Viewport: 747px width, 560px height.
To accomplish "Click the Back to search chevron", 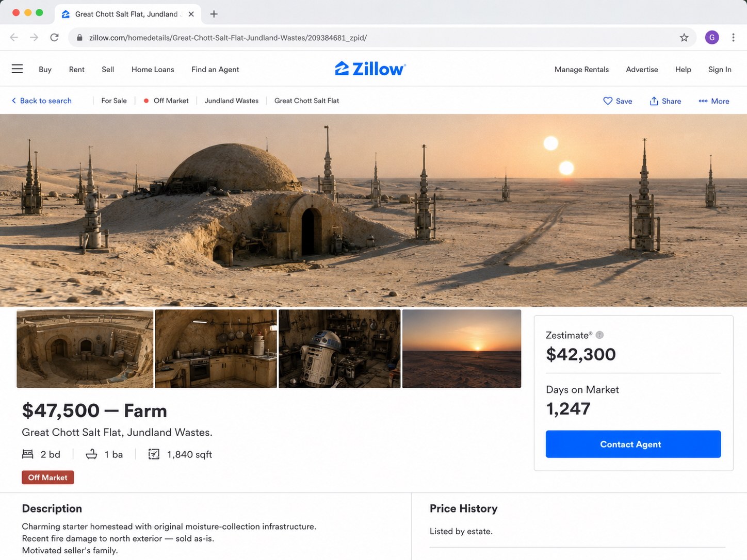I will (x=14, y=101).
